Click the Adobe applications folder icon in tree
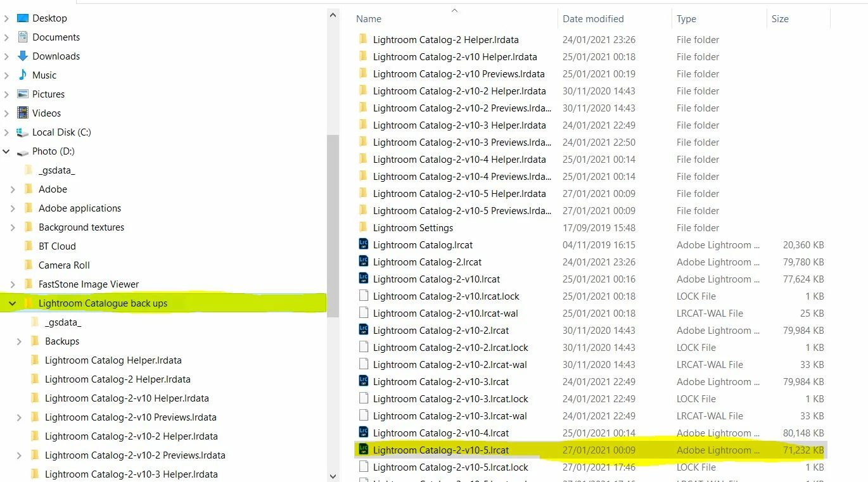 click(x=29, y=208)
